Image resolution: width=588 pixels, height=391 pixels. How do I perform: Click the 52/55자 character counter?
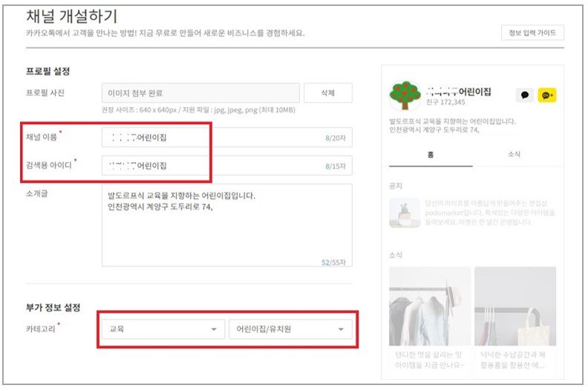(x=333, y=262)
